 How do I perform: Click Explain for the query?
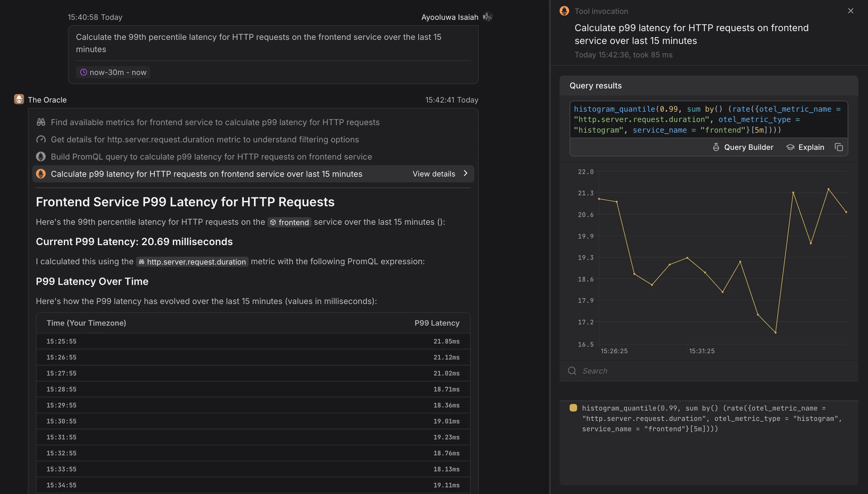pos(805,147)
